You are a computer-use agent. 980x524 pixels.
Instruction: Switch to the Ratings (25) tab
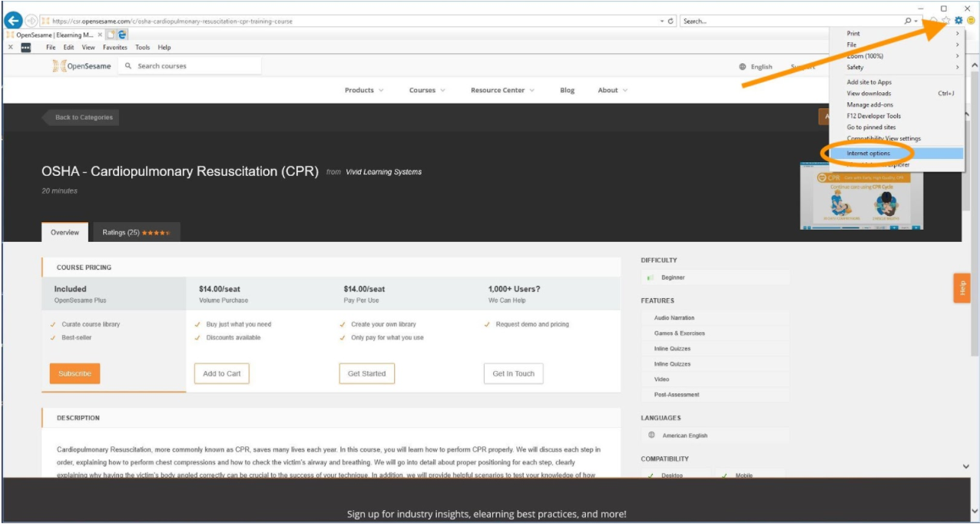click(x=136, y=232)
